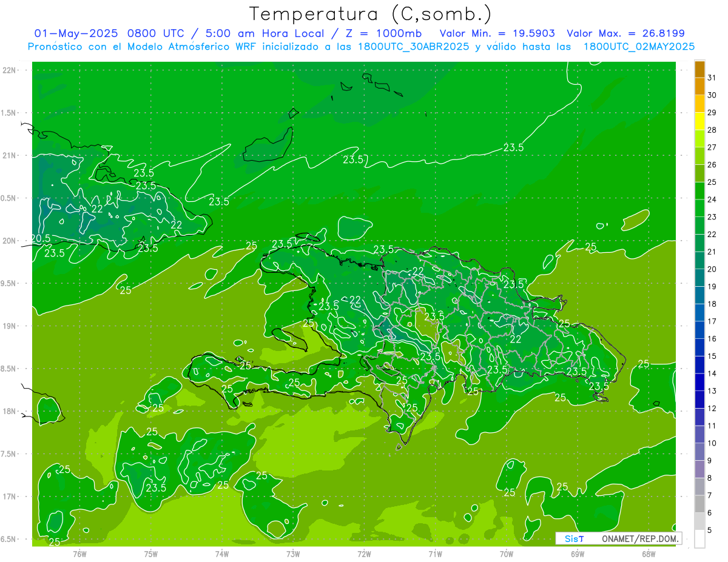This screenshot has width=728, height=562.
Task: Pick the yellow swatch between 28 and 29
Action: point(699,122)
